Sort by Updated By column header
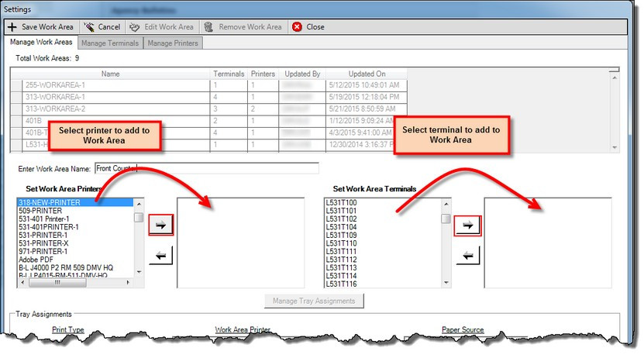 [x=302, y=74]
